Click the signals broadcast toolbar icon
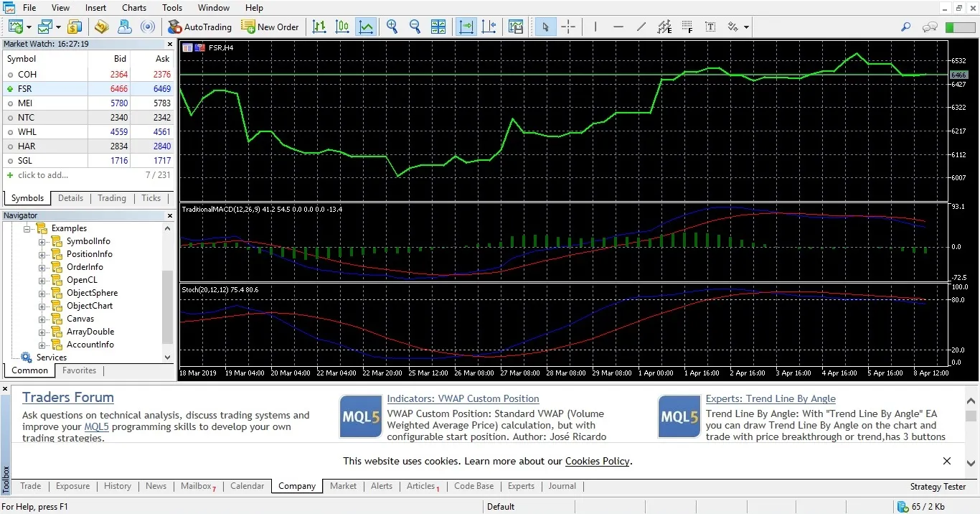Viewport: 980px width, 514px height. click(x=147, y=27)
